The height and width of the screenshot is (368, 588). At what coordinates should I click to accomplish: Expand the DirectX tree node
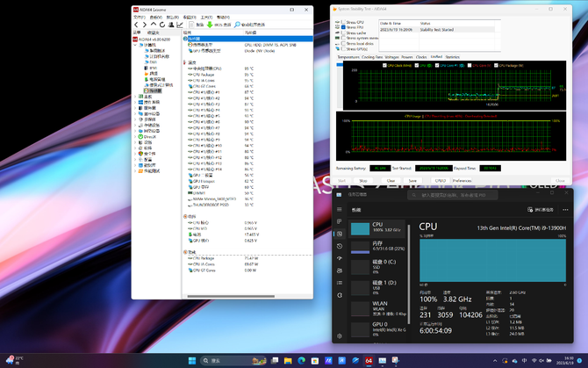(135, 137)
